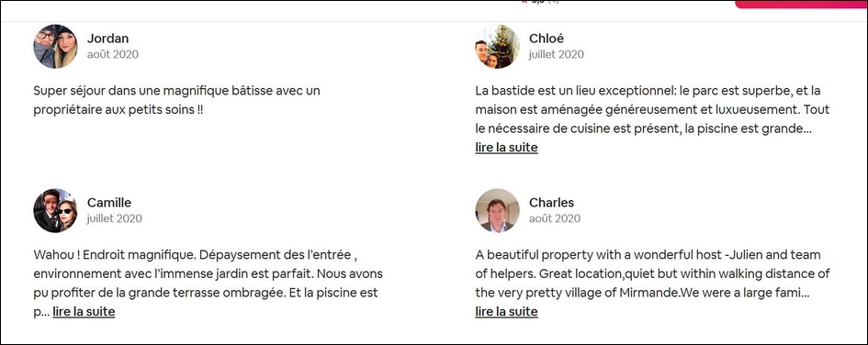Expand Chloé's review with lire la suite
This screenshot has width=868, height=345.
coord(506,148)
